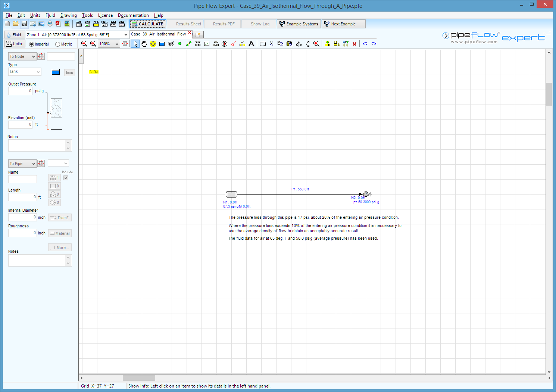This screenshot has width=556, height=392.
Task: Open a file with the folder icon
Action: click(x=16, y=24)
